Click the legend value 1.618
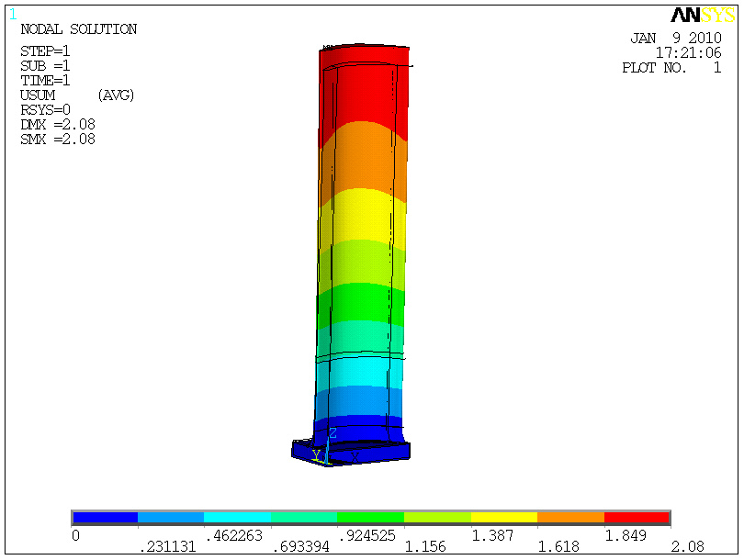744x560 pixels. (558, 547)
